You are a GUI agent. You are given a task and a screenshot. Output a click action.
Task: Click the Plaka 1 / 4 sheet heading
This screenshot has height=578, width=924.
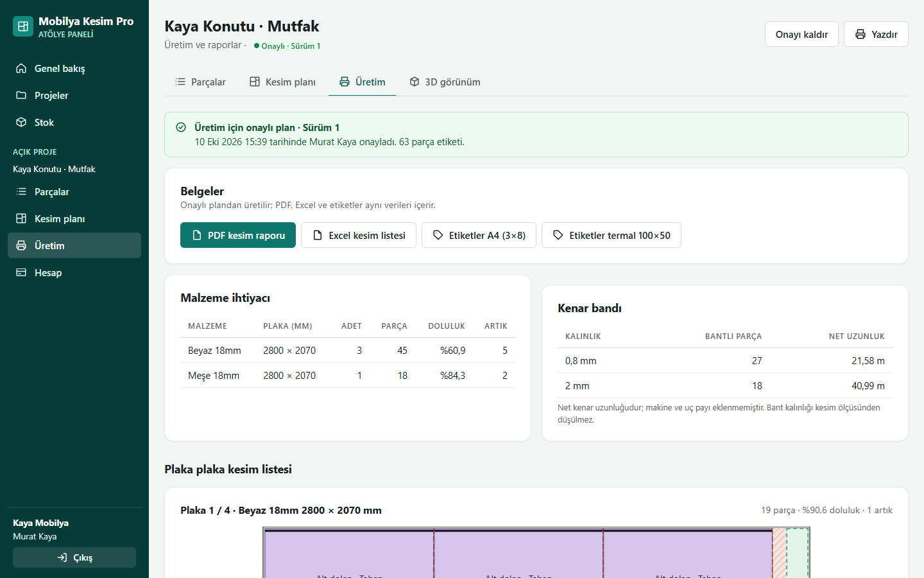pyautogui.click(x=281, y=511)
